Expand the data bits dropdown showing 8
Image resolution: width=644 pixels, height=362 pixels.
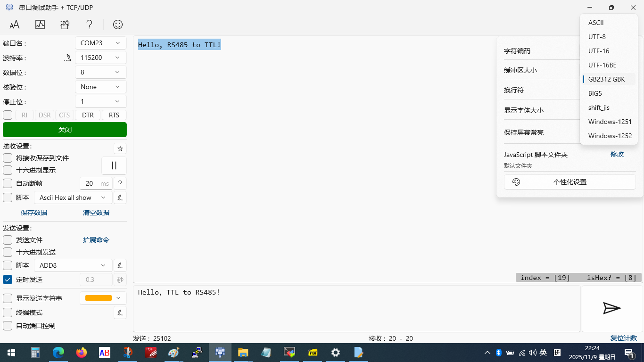tap(101, 72)
